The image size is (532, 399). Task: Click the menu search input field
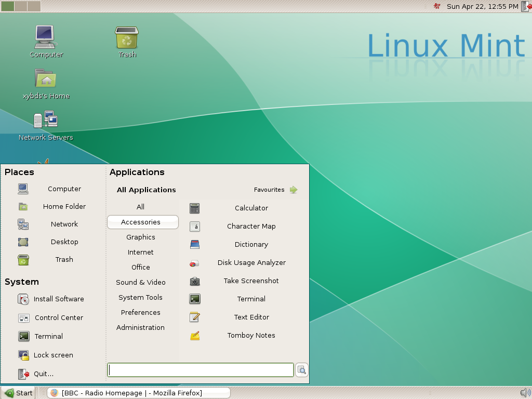click(201, 370)
